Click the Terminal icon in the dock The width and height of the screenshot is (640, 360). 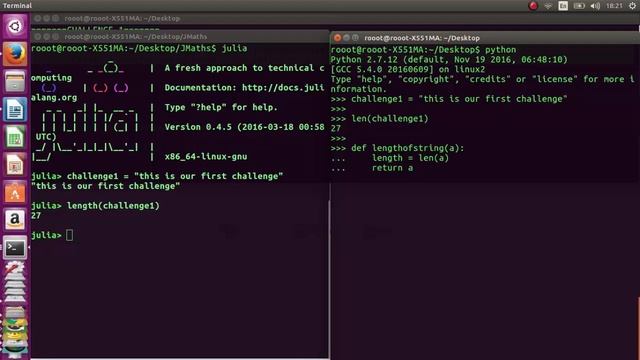click(x=15, y=248)
